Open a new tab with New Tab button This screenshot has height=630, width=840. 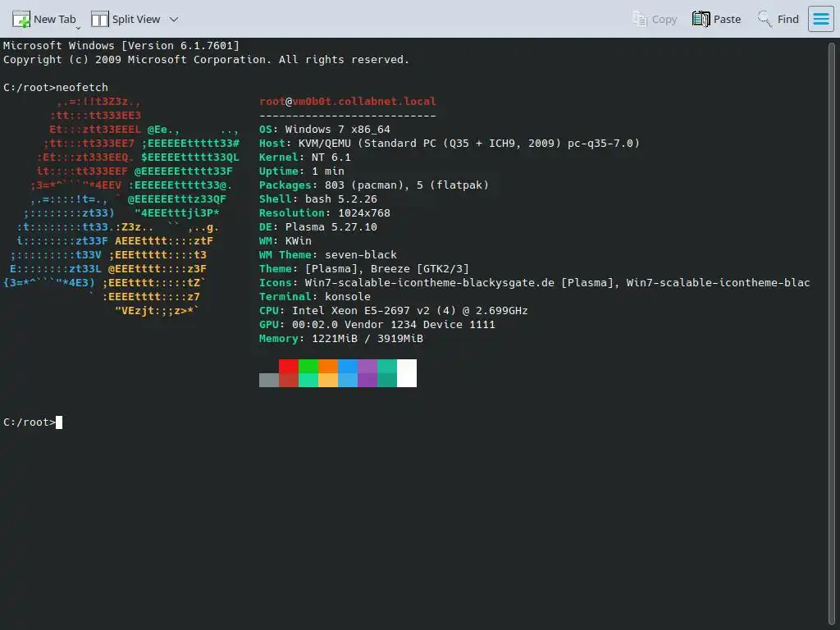tap(45, 20)
